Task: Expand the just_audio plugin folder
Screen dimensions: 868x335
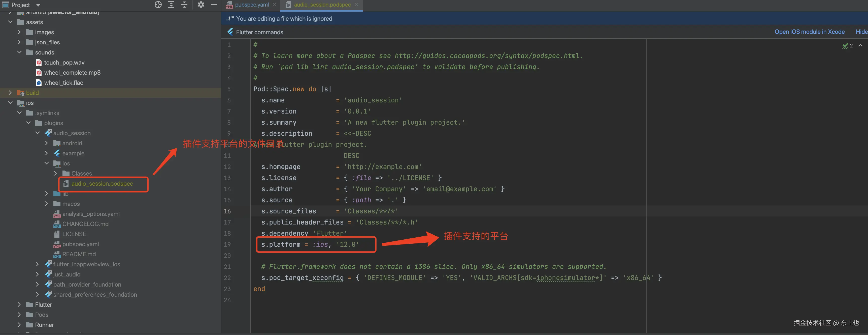Action: click(37, 274)
